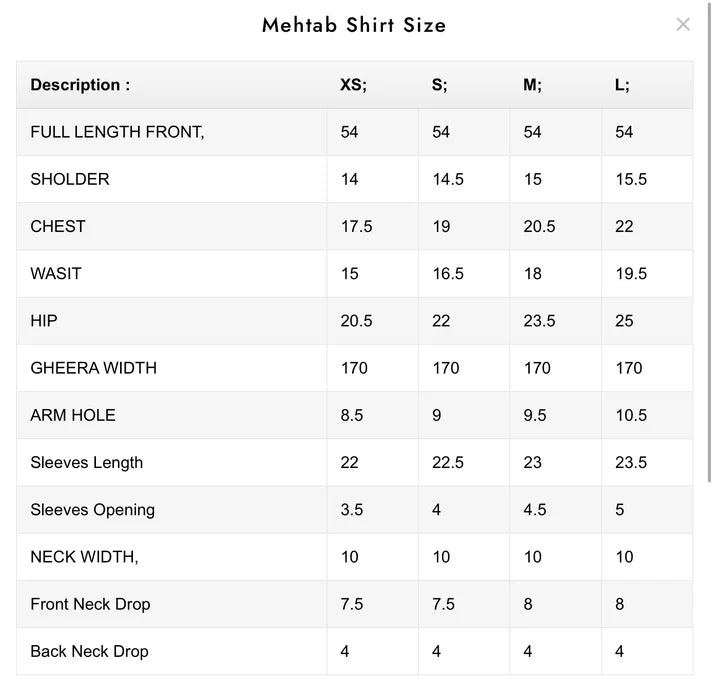
Task: Click the GHEERA WIDTH row label
Action: (x=93, y=368)
